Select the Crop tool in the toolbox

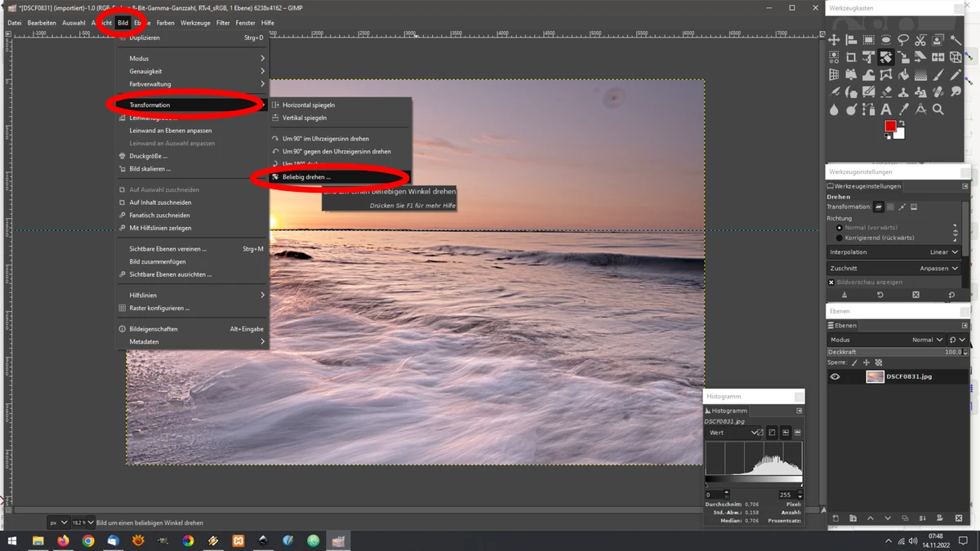tap(851, 57)
